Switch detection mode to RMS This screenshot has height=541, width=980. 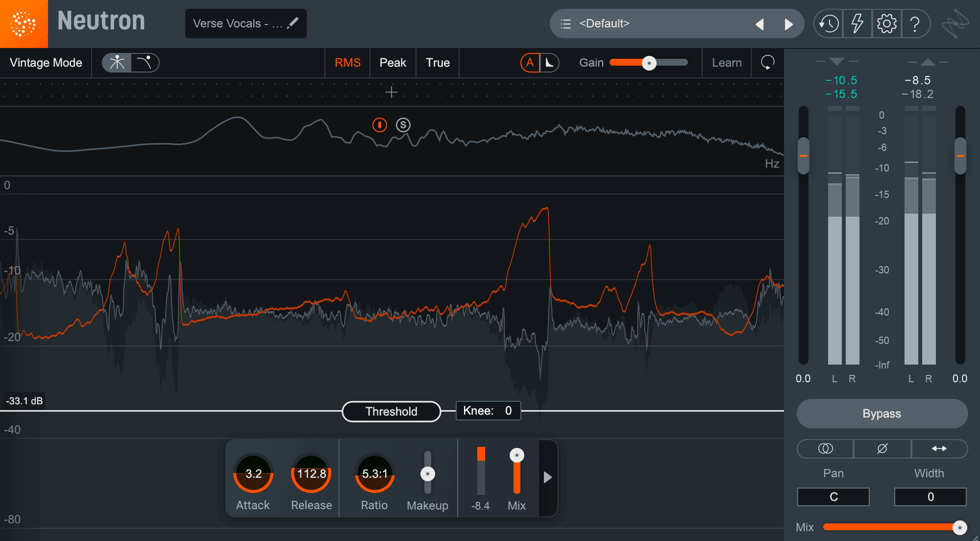click(x=347, y=63)
